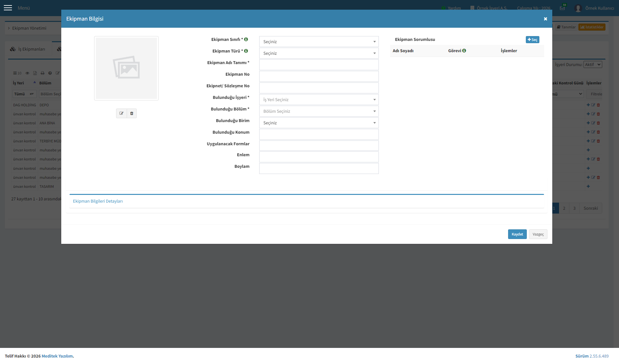Click the equipment image placeholder thumbnail
619x364 pixels.
click(126, 68)
